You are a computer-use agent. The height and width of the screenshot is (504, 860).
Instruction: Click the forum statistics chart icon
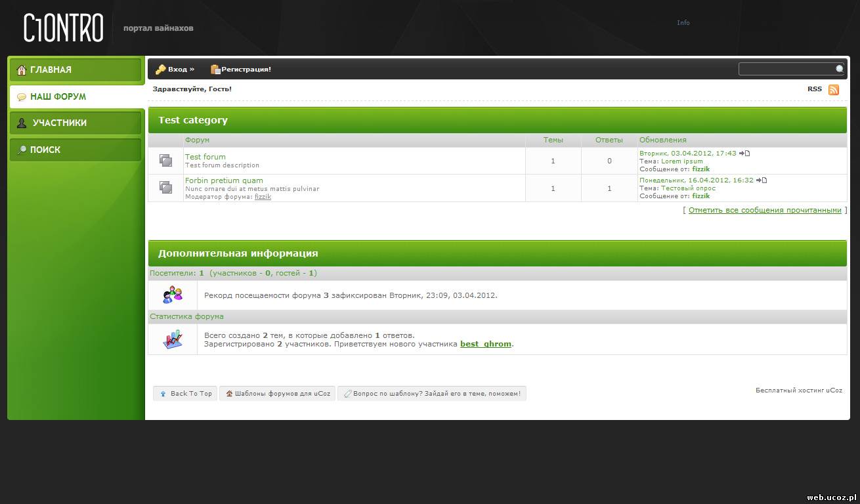(173, 339)
